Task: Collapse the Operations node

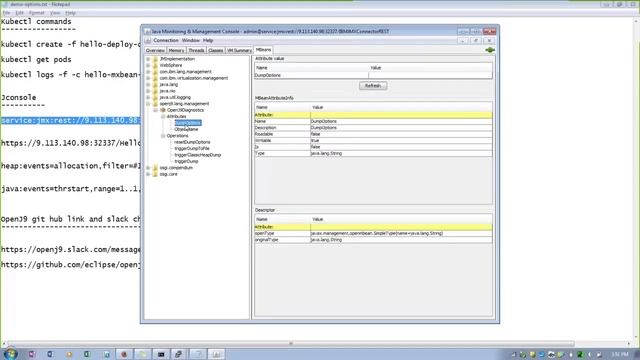Action: click(163, 136)
